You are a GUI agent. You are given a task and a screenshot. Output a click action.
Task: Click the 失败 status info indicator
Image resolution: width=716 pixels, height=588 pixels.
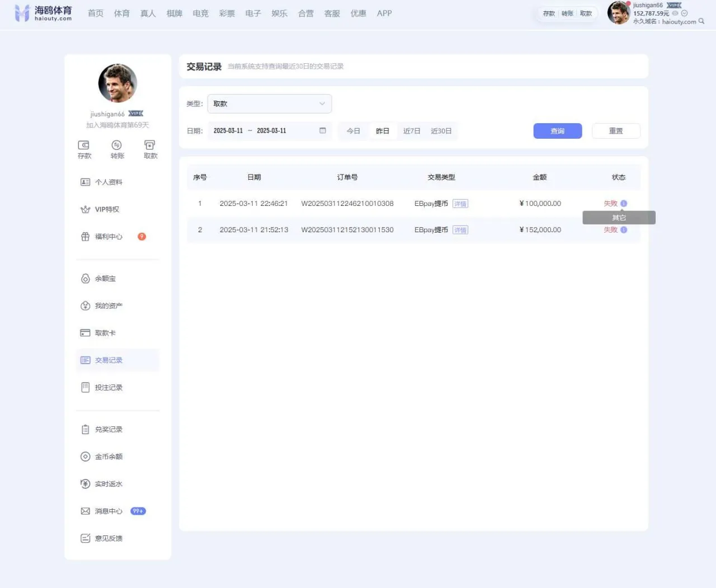pyautogui.click(x=623, y=203)
